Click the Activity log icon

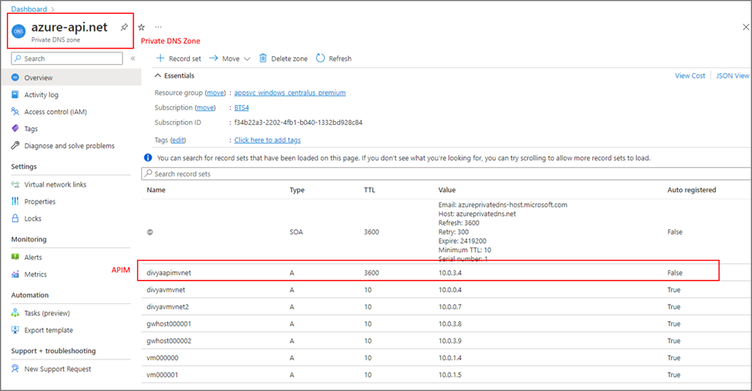(x=15, y=95)
